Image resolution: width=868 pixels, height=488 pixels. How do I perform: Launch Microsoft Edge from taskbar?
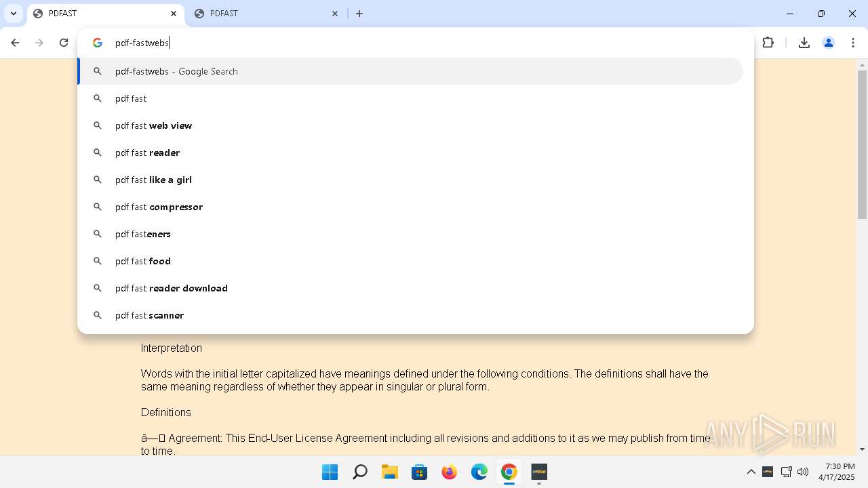click(479, 472)
